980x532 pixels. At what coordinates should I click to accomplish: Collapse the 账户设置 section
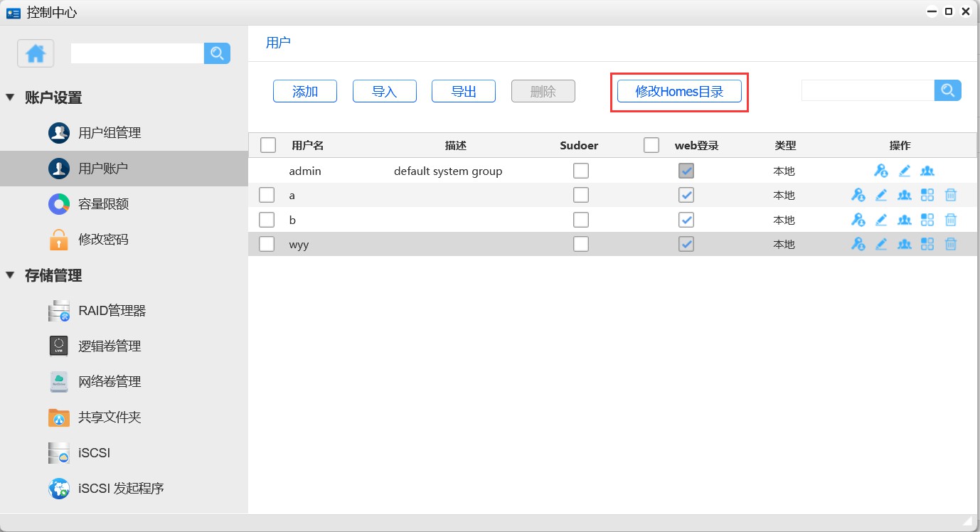click(x=10, y=97)
